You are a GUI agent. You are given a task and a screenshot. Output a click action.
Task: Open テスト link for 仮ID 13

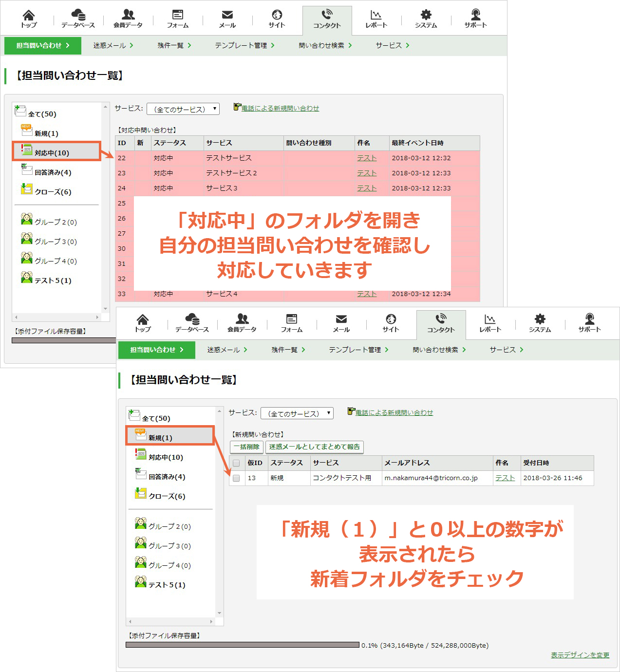[505, 478]
